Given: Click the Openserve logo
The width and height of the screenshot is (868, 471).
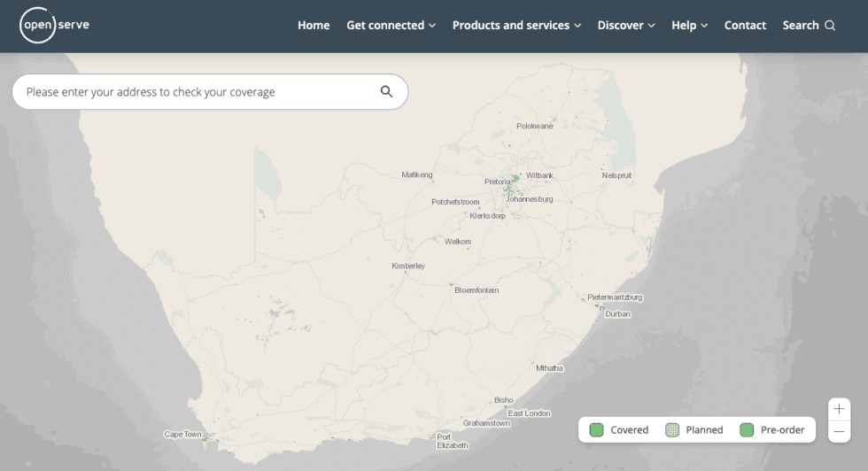Looking at the screenshot, I should point(55,26).
